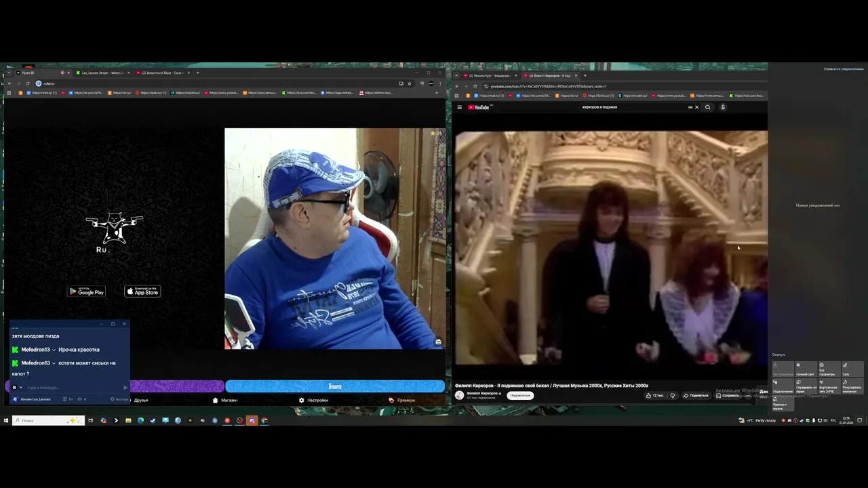Image resolution: width=868 pixels, height=488 pixels.
Task: Open the Филипп Киркоров channel avatar
Action: [459, 395]
